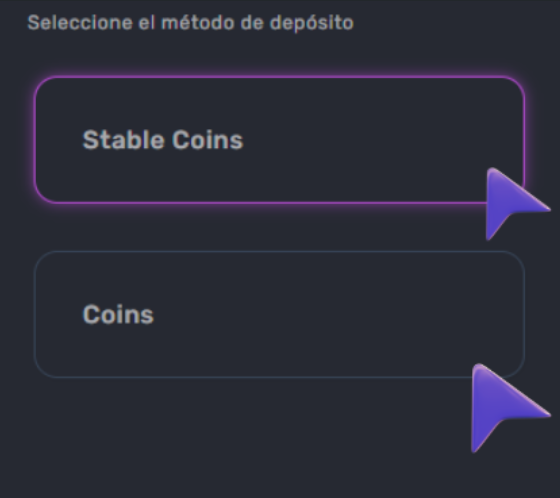
Task: Select the second deposit method card
Action: [x=280, y=314]
